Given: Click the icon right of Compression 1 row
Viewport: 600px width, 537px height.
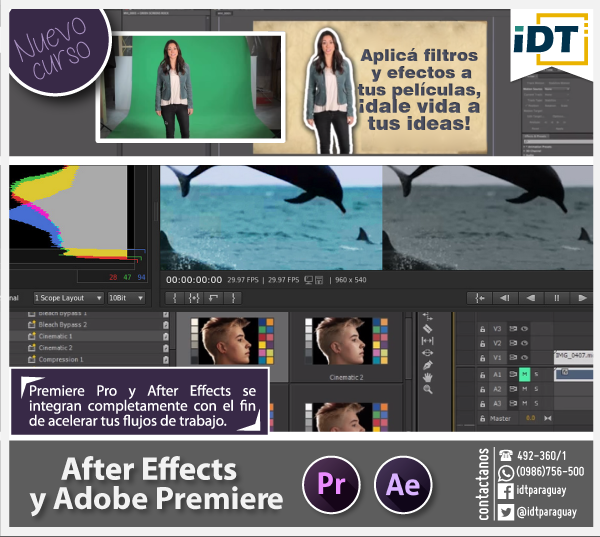Looking at the screenshot, I should [x=166, y=359].
